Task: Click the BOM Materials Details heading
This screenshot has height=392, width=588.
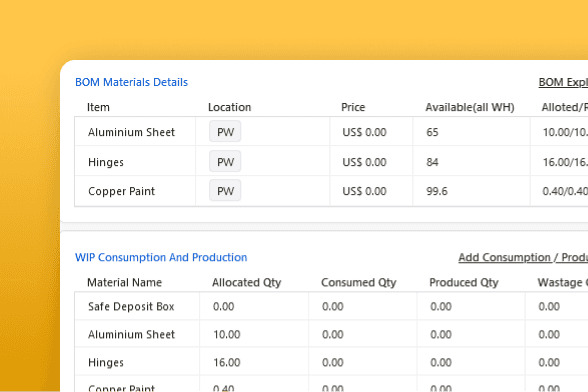Action: pyautogui.click(x=131, y=82)
